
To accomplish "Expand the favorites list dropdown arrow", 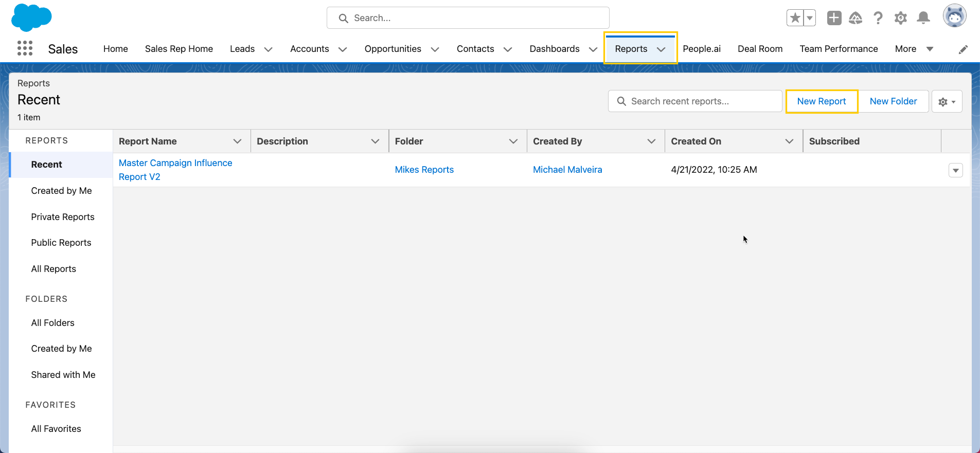I will pyautogui.click(x=810, y=18).
